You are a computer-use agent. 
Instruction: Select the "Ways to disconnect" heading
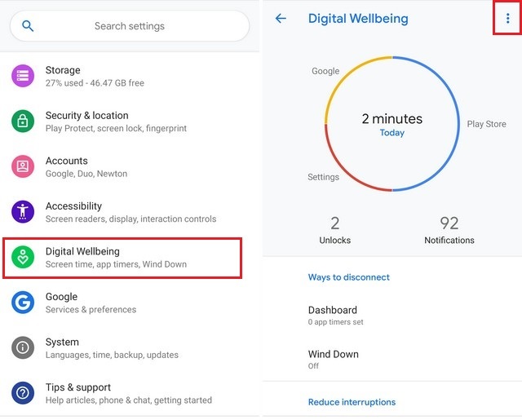tap(348, 277)
